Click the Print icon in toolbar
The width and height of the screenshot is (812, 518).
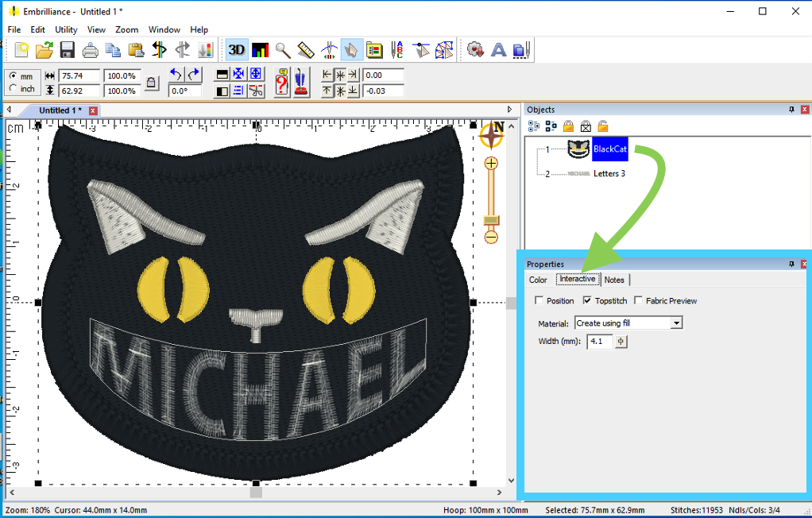point(91,50)
